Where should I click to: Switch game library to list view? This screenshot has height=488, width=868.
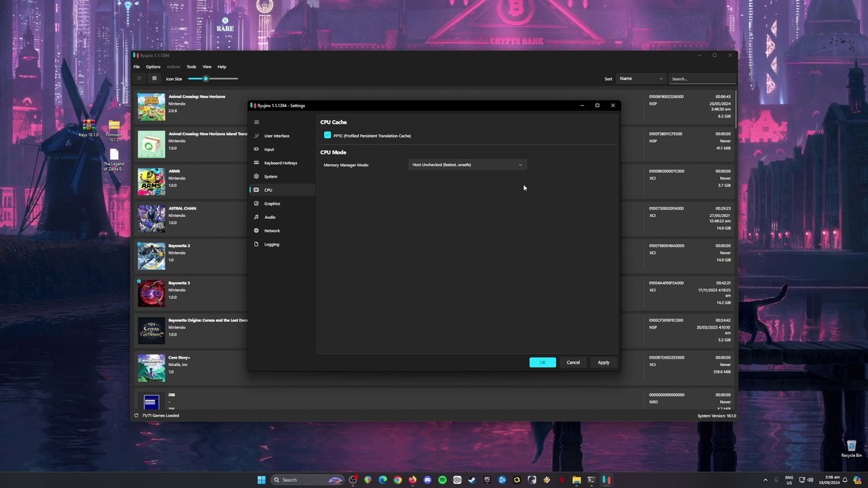(139, 79)
